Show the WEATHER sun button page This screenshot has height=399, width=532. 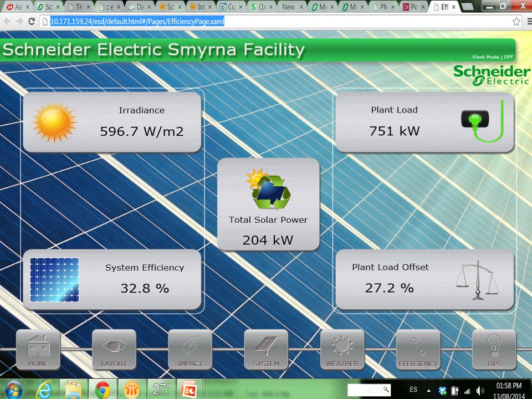tap(342, 350)
